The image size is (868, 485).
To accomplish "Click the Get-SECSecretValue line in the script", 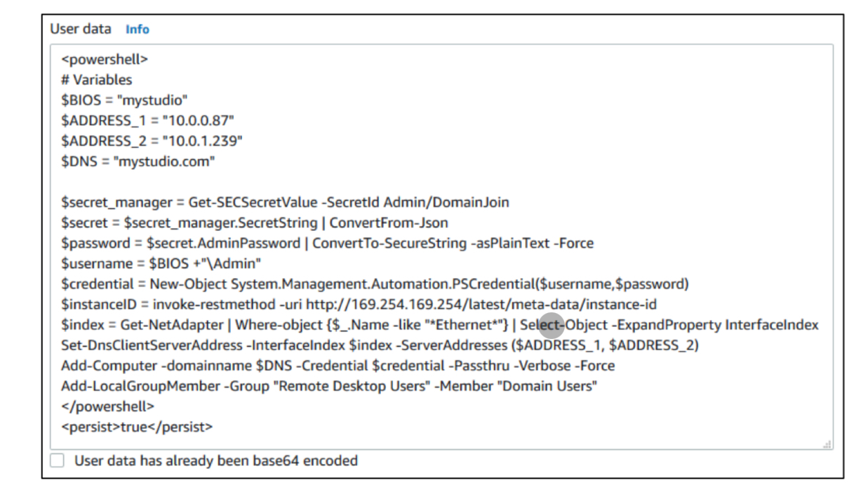I will click(x=285, y=202).
